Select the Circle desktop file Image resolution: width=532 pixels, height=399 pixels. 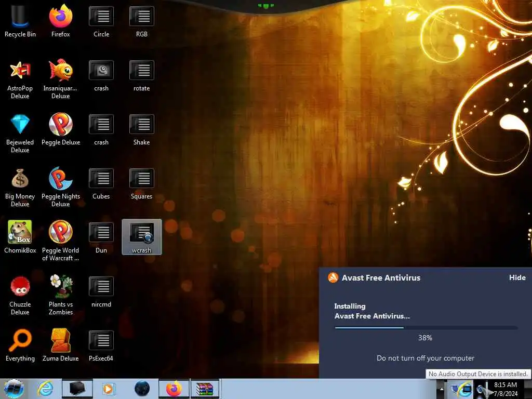(x=101, y=21)
